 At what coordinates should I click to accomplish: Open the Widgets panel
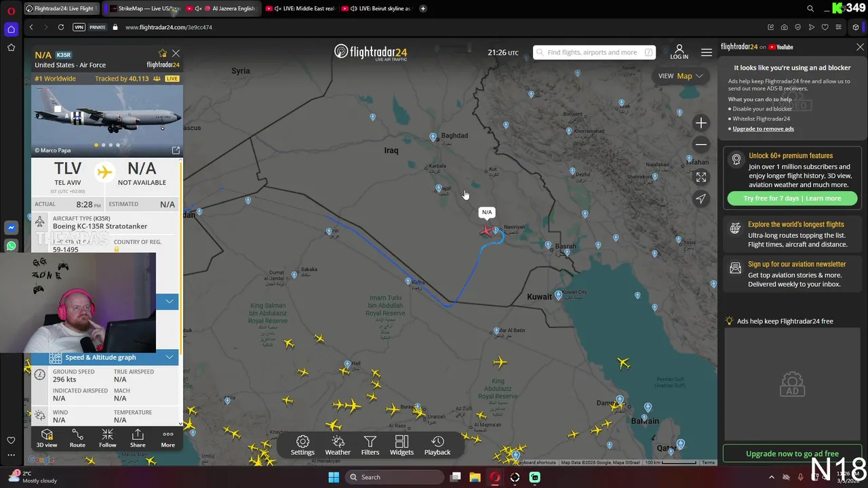[401, 445]
